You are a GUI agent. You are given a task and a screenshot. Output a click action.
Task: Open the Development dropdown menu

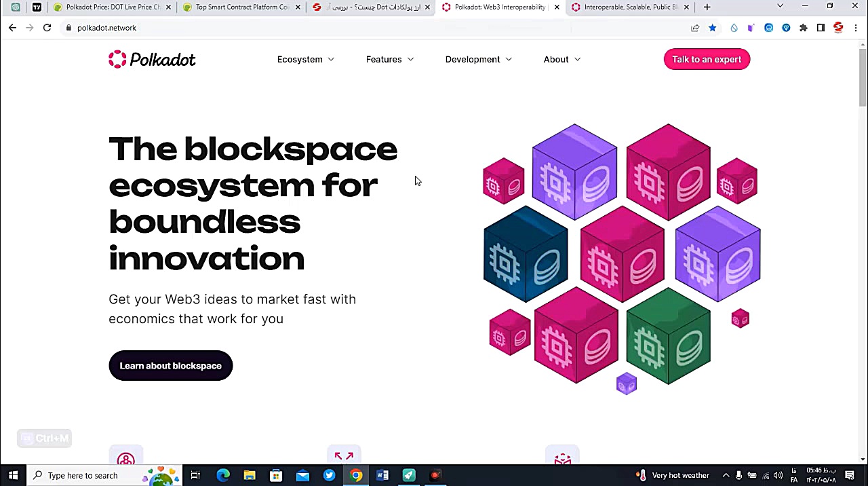(x=478, y=59)
